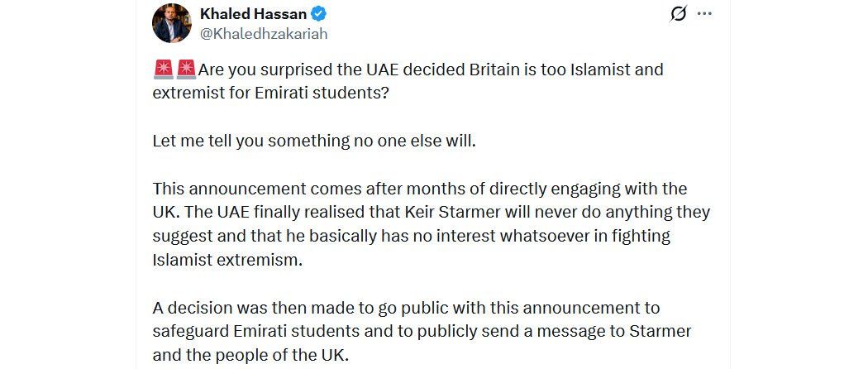Click the line starting "This announcement comes after"
This screenshot has width=868, height=369.
tap(420, 189)
